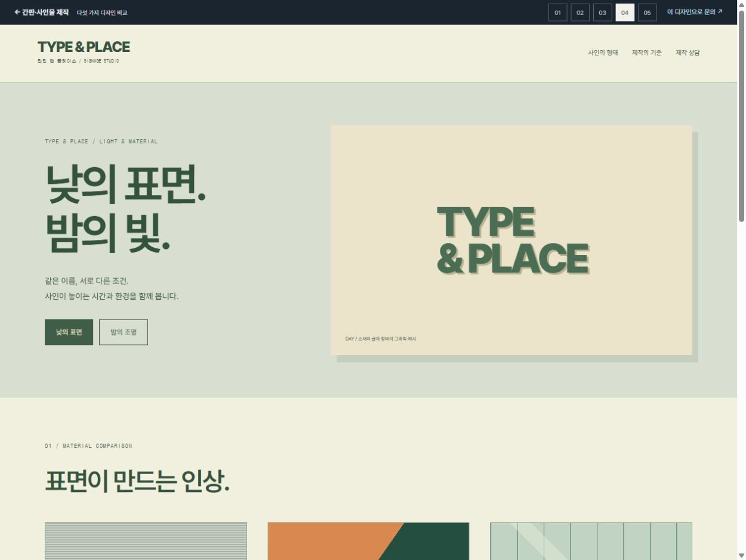Click the 같은 이름, 서로 다른 조건. line

[x=87, y=281]
